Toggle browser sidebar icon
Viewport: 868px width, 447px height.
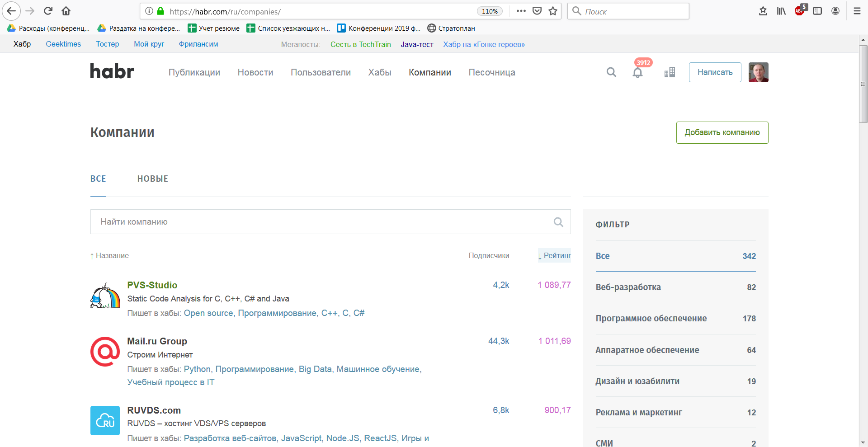(x=817, y=11)
